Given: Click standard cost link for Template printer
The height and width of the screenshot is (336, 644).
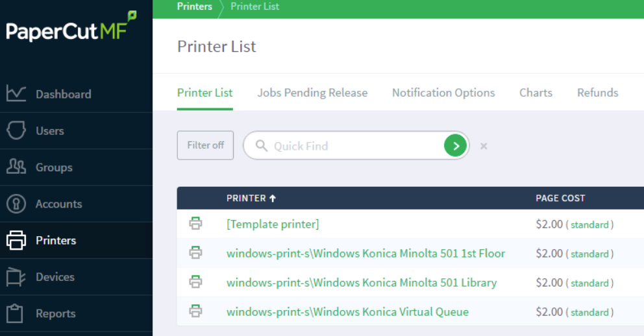Looking at the screenshot, I should tap(589, 225).
